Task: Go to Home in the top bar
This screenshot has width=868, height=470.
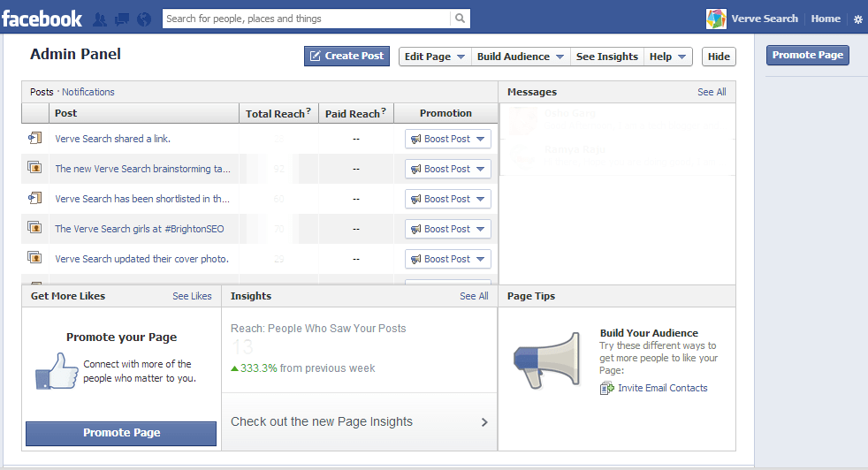Action: point(826,19)
